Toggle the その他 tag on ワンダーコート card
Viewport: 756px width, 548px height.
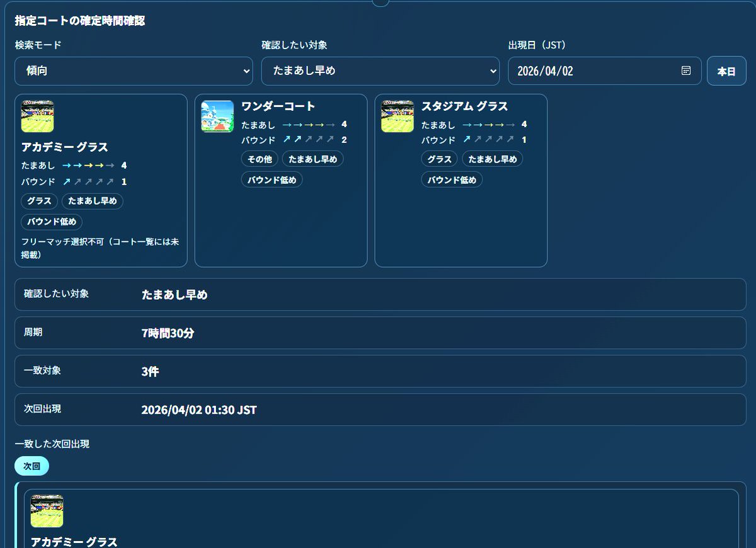(x=259, y=159)
